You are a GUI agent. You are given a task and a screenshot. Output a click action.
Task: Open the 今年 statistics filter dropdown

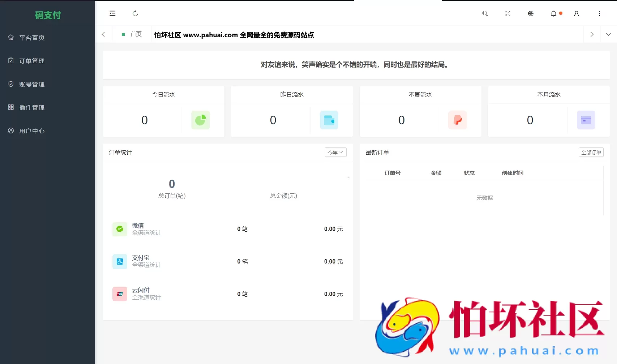[335, 152]
